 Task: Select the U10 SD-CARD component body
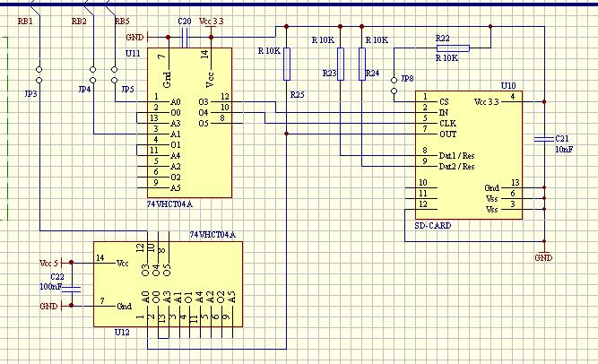click(469, 155)
